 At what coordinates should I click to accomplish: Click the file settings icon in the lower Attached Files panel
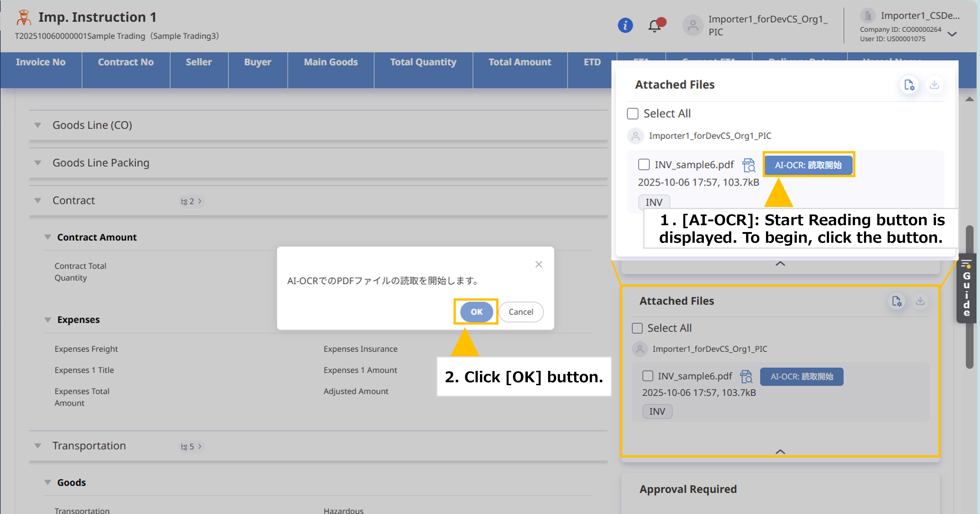click(x=897, y=301)
